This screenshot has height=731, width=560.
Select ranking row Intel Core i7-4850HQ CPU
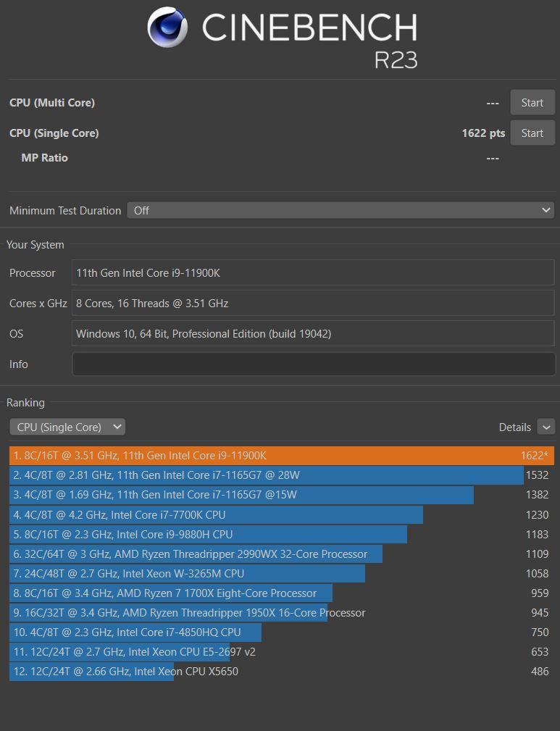(282, 632)
